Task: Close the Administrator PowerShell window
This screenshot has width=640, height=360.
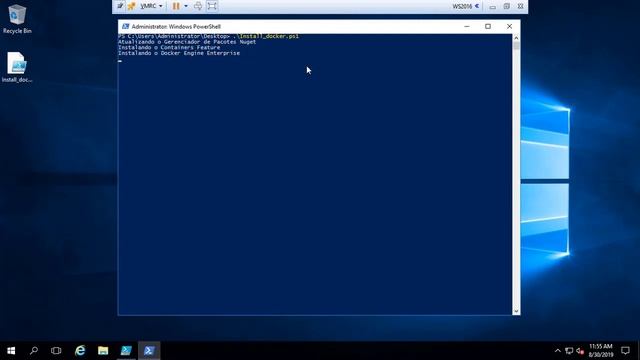Action: pyautogui.click(x=509, y=27)
